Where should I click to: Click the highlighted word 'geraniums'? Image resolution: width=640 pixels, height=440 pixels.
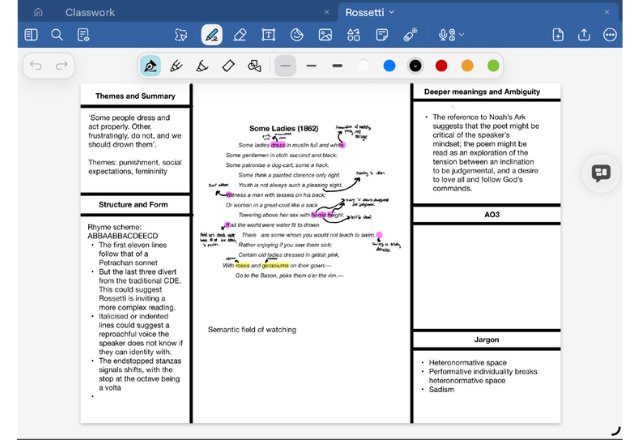pos(275,265)
